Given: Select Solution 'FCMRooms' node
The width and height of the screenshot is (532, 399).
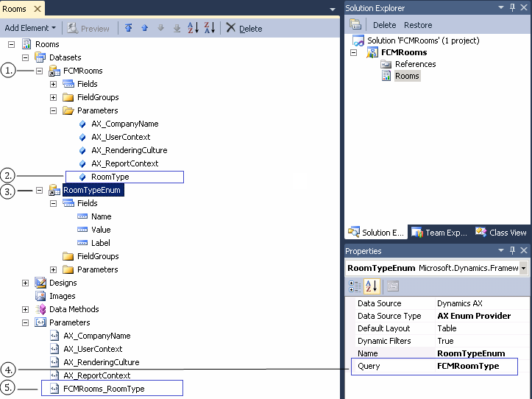Looking at the screenshot, I should (x=423, y=40).
